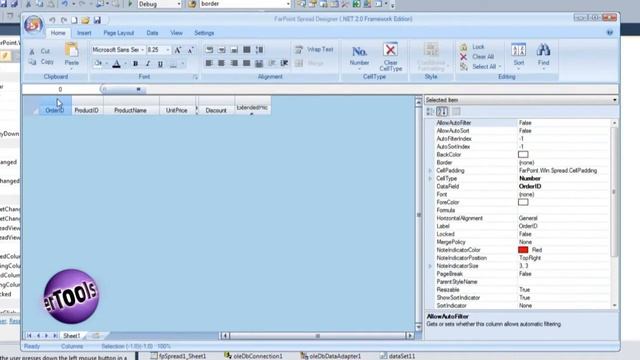Click the Sort icon in Editing group
This screenshot has height=360, width=640.
coord(518,51)
